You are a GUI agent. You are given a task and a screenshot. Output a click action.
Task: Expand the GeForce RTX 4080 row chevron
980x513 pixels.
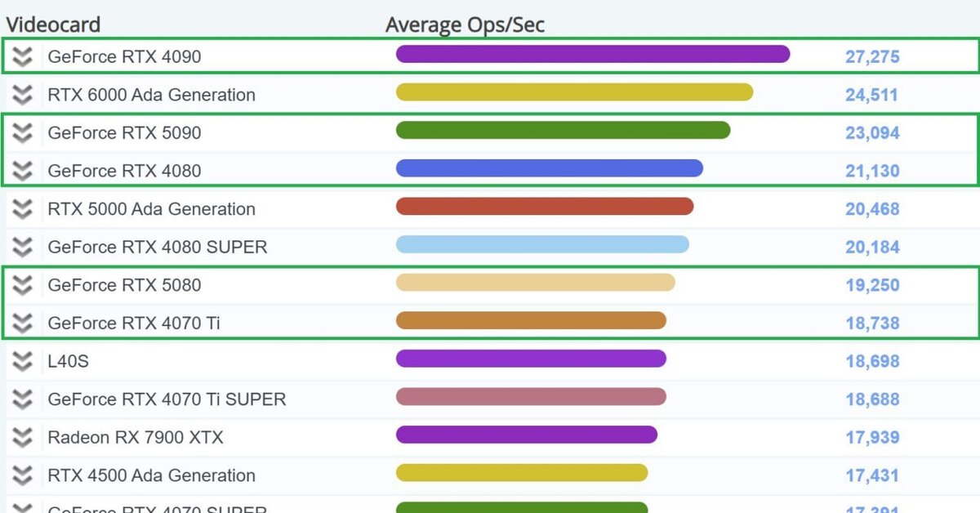coord(23,171)
